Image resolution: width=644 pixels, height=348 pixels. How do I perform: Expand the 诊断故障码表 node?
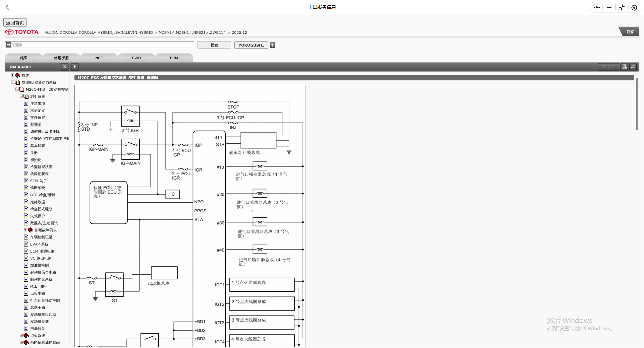(25, 230)
